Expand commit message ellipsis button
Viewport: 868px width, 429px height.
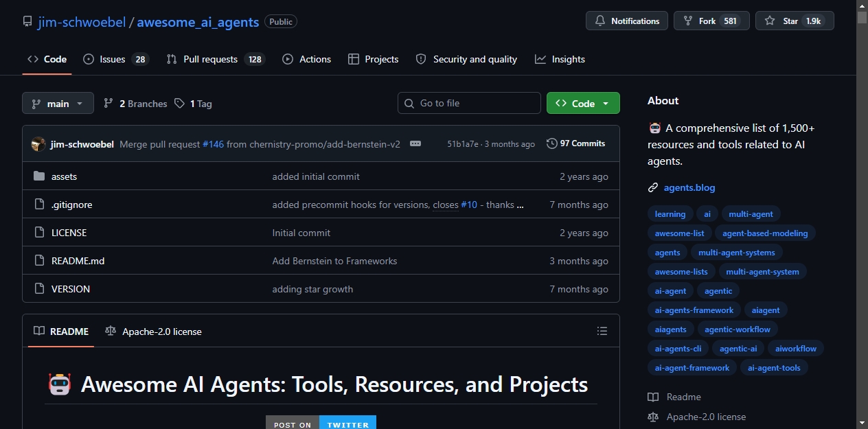click(x=415, y=144)
